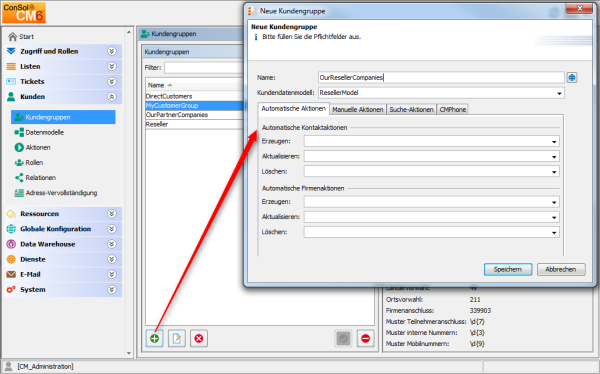This screenshot has height=374, width=600.
Task: Expand the Tickets section chevron
Action: pos(112,82)
